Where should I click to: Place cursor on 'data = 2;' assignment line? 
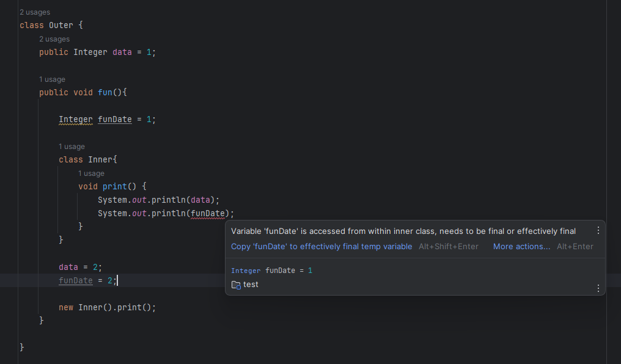coord(81,268)
